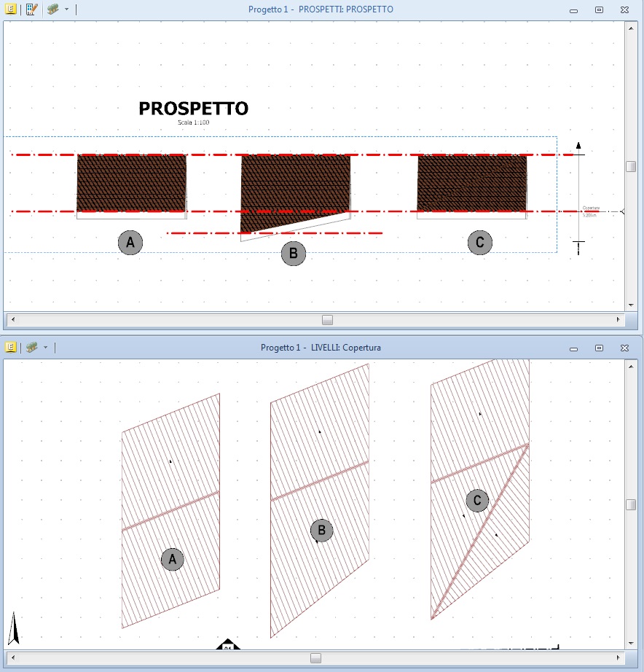Select circle marker B on the roof plan
This screenshot has height=672, width=644.
click(321, 531)
